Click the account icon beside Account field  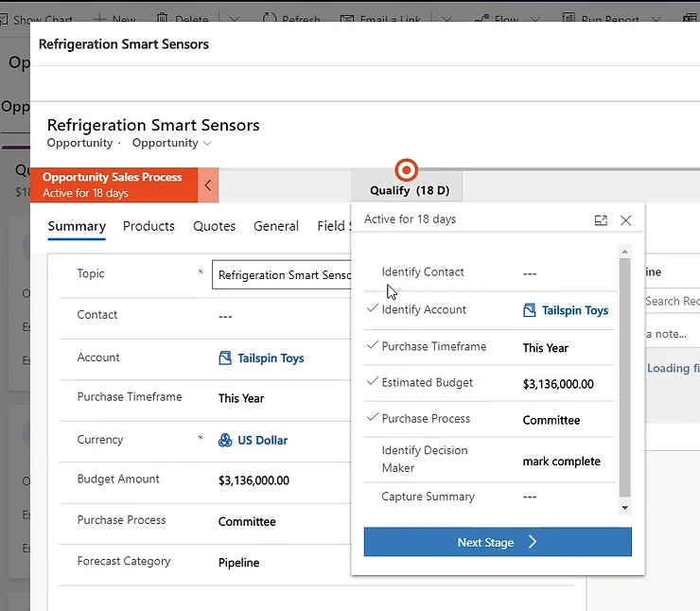tap(225, 358)
